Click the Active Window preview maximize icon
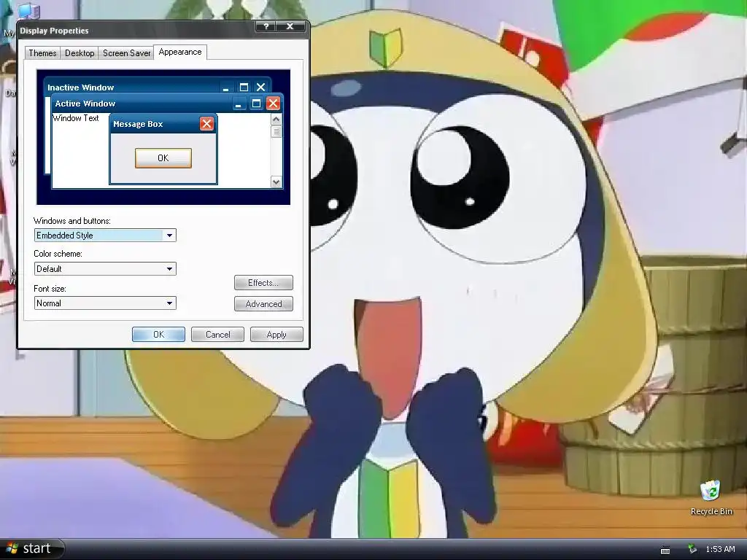 [256, 104]
